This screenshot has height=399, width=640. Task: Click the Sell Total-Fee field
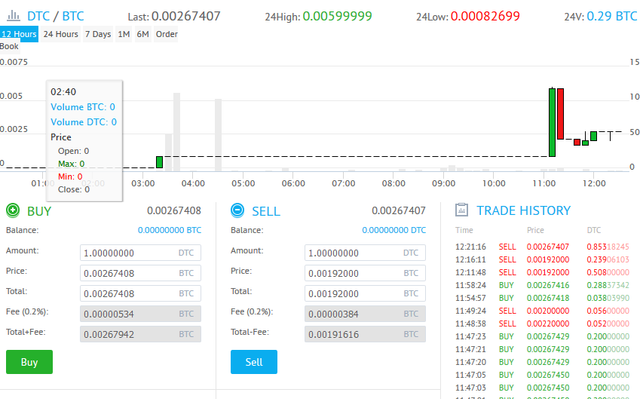tap(365, 334)
